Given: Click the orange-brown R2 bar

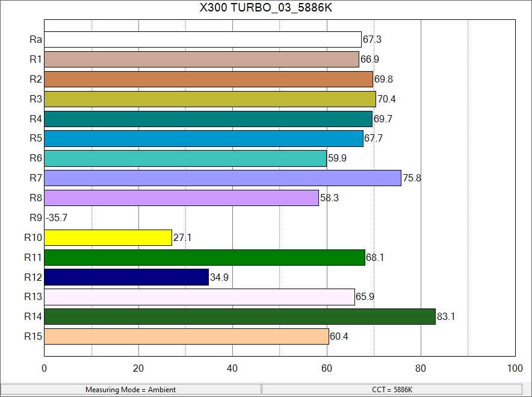Looking at the screenshot, I should click(x=208, y=80).
